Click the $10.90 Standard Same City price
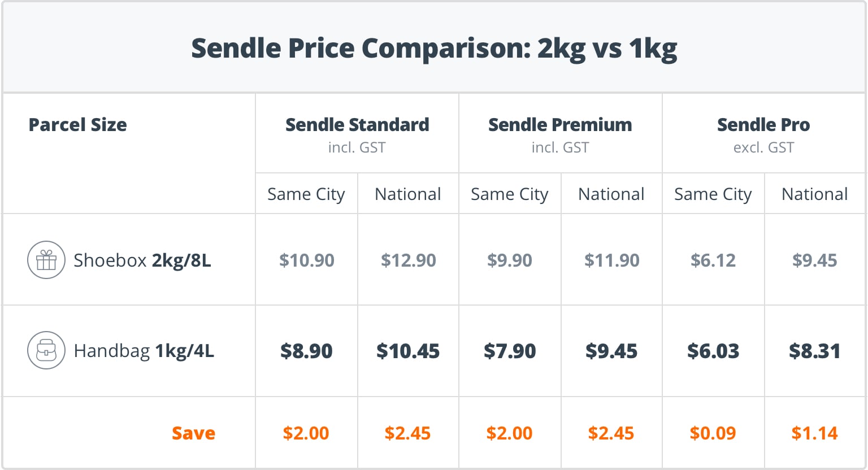This screenshot has height=470, width=868. tap(307, 260)
